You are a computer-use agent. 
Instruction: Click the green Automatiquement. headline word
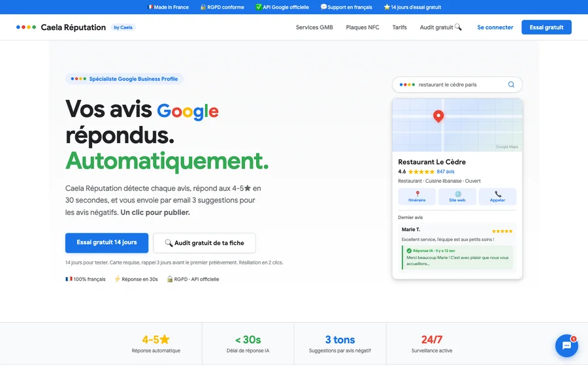point(167,161)
